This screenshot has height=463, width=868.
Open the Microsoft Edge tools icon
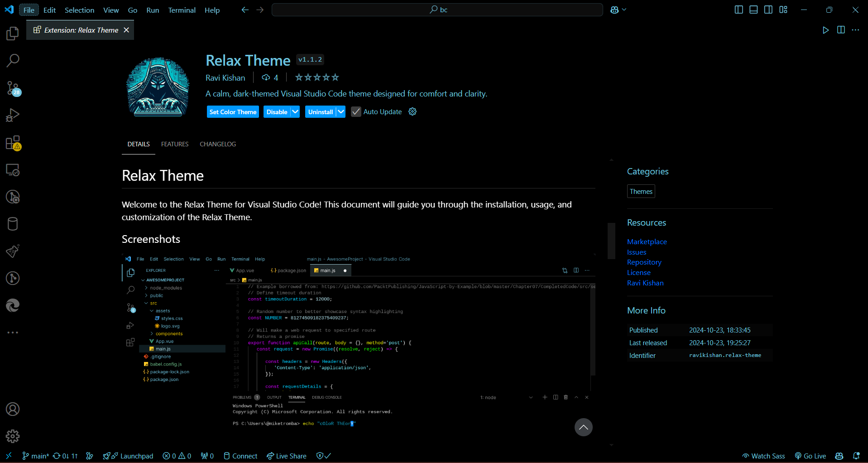click(x=13, y=305)
